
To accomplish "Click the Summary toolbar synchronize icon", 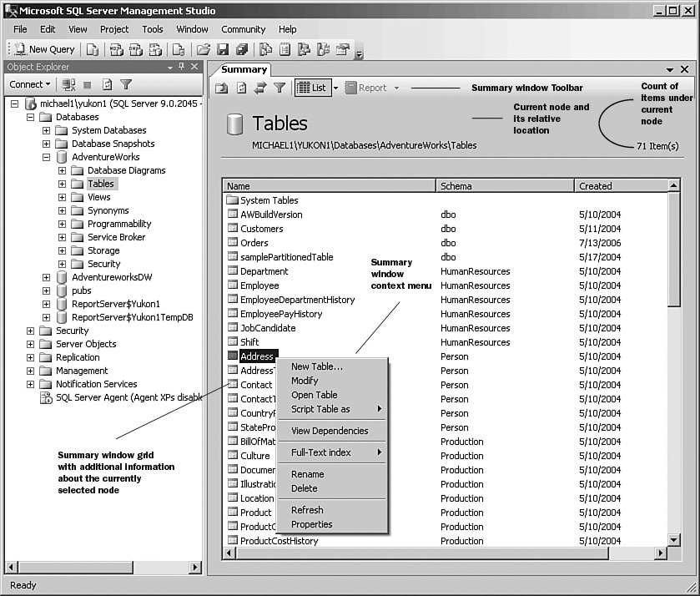I will (260, 88).
